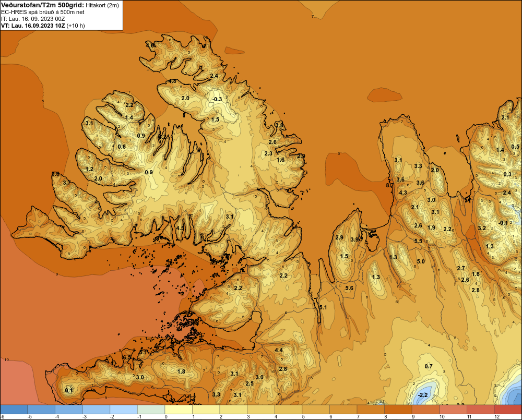Pick the legend swatch between 9 and 10
The height and width of the screenshot is (420, 522).
tap(426, 410)
